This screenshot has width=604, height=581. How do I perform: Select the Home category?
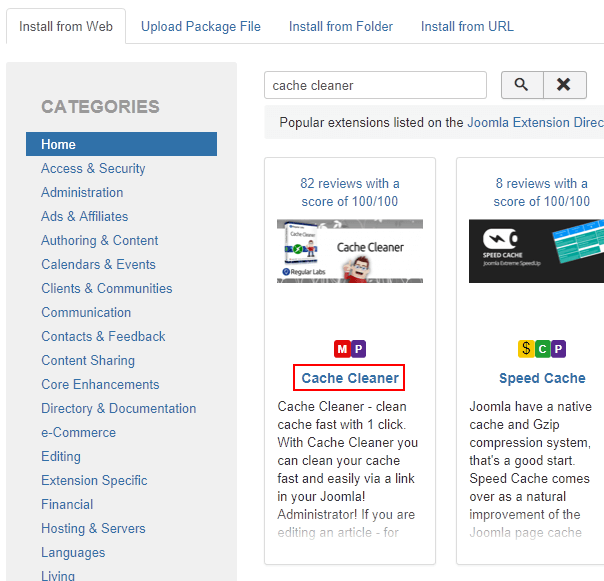[x=121, y=144]
